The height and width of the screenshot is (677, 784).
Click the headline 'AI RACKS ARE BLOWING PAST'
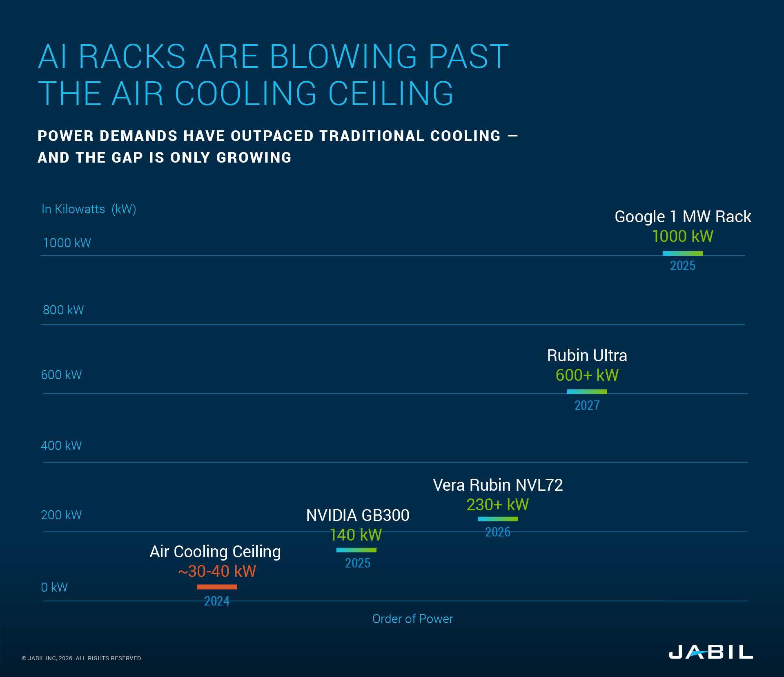(273, 56)
